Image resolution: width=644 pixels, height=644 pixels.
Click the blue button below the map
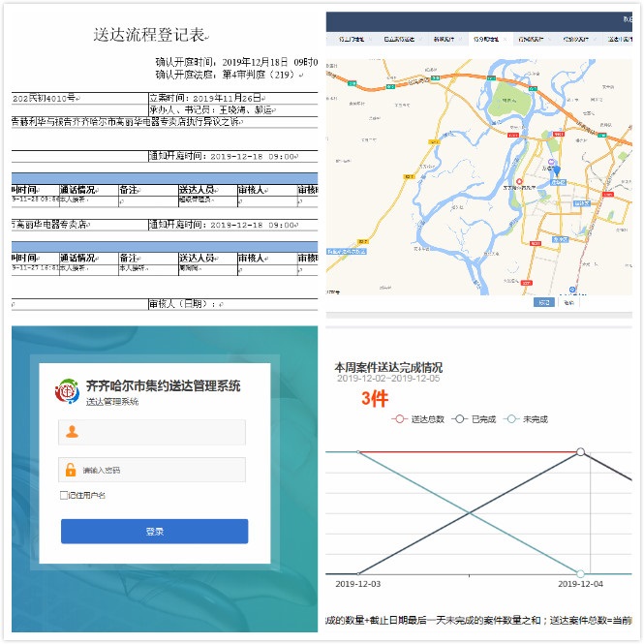tap(544, 302)
